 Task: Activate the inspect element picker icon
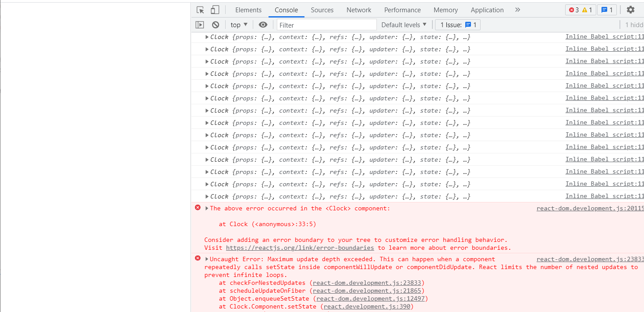200,10
